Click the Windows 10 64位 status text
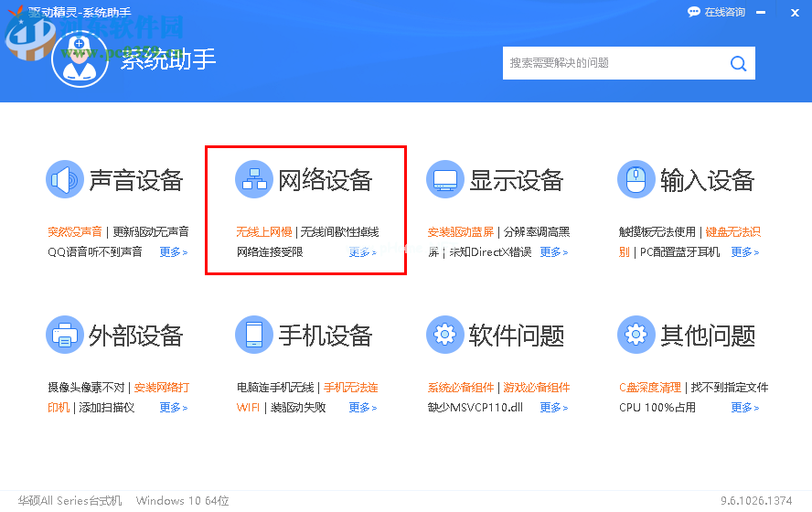 tap(182, 501)
